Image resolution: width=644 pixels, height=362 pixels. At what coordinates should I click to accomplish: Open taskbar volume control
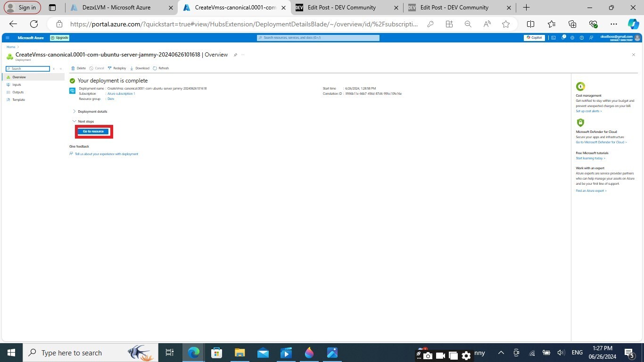pyautogui.click(x=561, y=353)
